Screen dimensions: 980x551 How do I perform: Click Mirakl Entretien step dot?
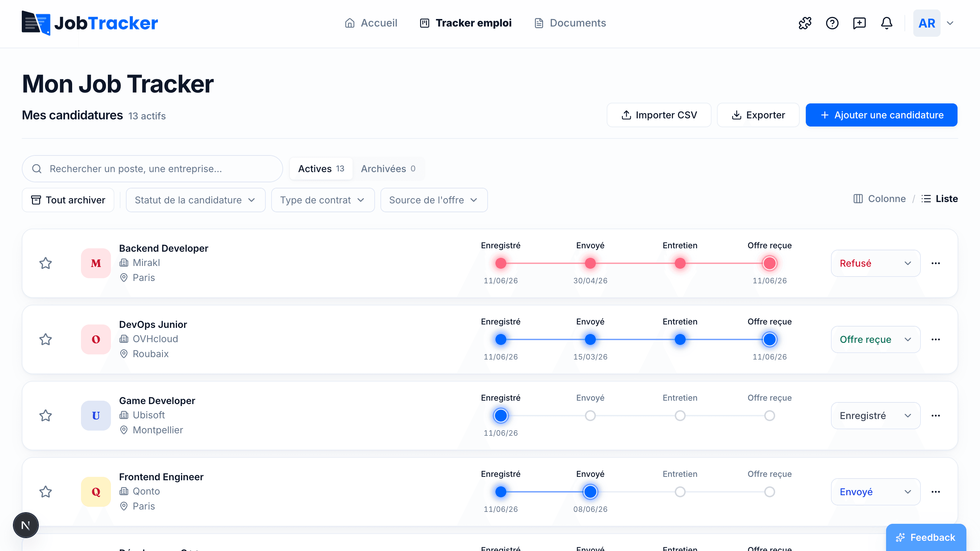[x=680, y=263]
